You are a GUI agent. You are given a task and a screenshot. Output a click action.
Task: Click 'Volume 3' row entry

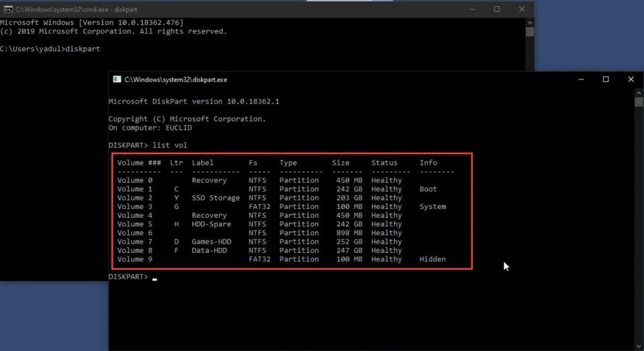pos(135,207)
